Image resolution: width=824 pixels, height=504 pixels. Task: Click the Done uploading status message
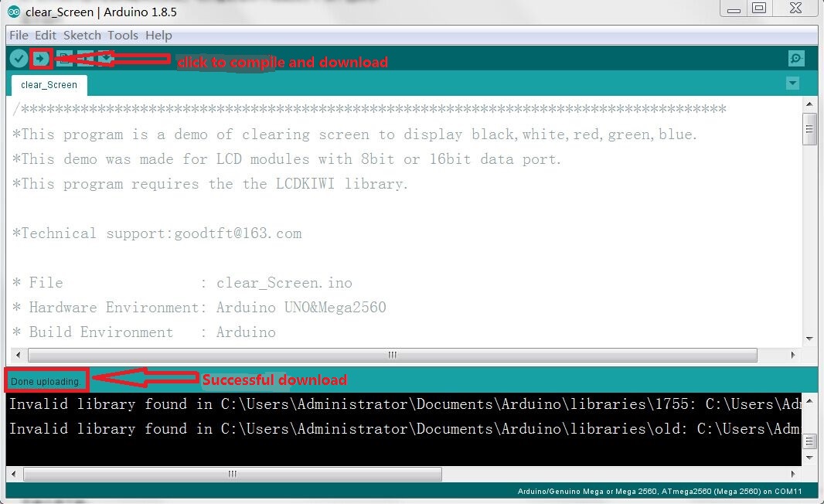coord(46,381)
